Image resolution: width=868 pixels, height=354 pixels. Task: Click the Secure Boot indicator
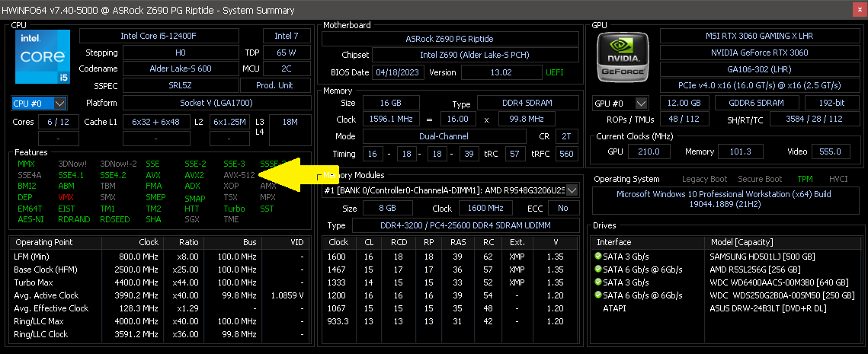(760, 179)
